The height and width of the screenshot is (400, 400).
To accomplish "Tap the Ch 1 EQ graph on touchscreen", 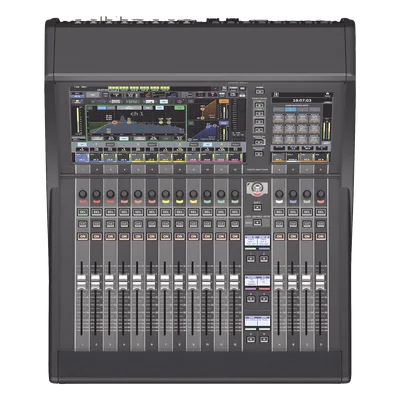I will (x=136, y=124).
